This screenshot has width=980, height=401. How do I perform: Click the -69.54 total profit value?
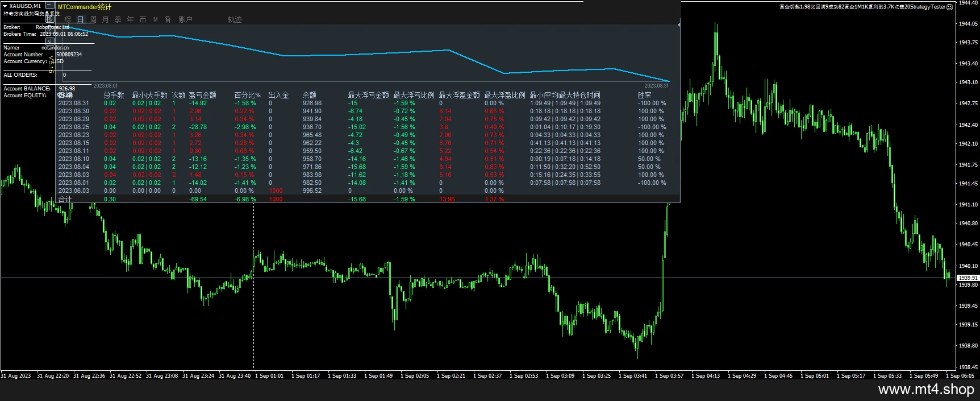point(198,199)
